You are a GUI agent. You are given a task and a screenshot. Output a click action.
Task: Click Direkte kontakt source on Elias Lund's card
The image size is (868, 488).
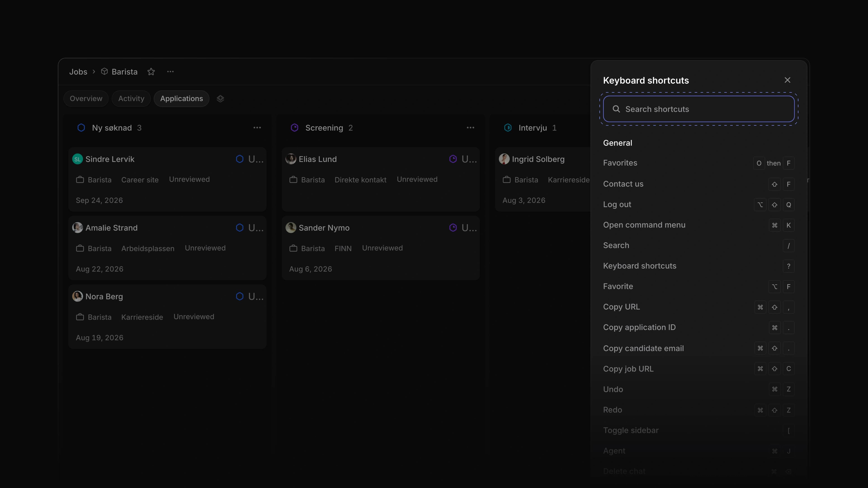click(360, 180)
